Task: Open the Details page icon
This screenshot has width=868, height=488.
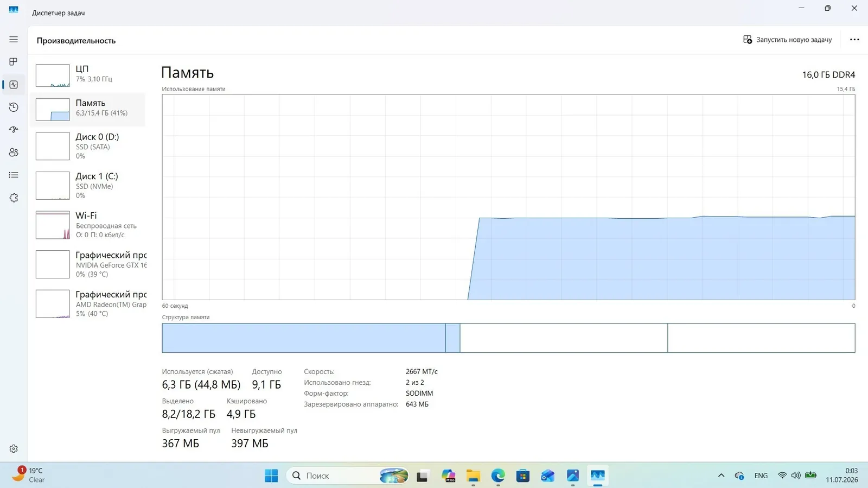Action: (14, 175)
